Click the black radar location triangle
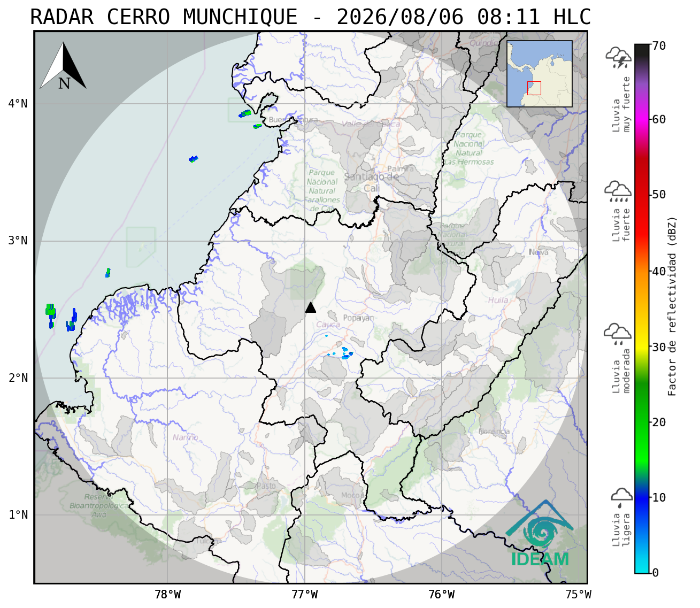The width and height of the screenshot is (700, 608). point(311,307)
